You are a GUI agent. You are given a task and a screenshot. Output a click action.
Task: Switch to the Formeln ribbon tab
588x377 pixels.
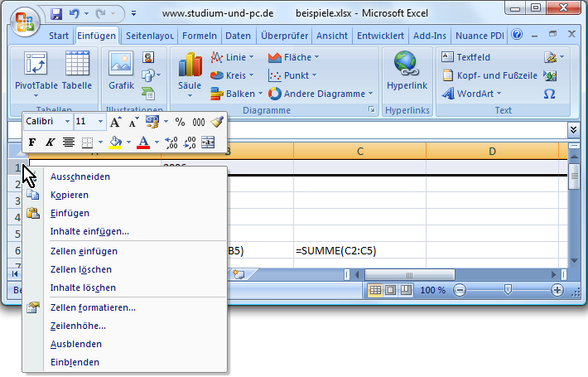pyautogui.click(x=200, y=36)
